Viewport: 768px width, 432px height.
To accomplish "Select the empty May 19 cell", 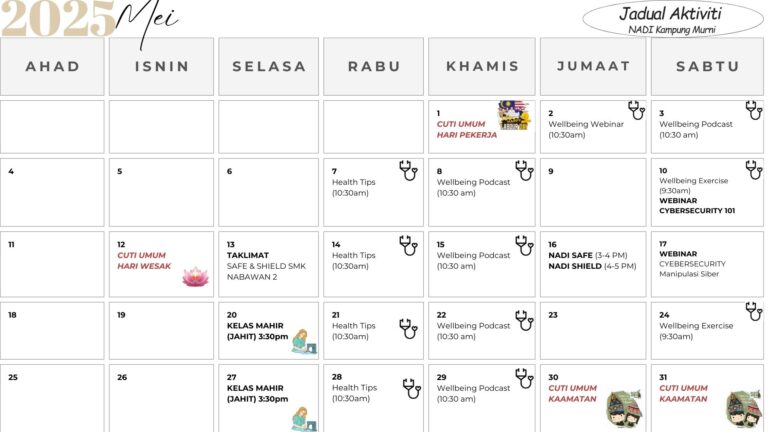I will pyautogui.click(x=161, y=330).
